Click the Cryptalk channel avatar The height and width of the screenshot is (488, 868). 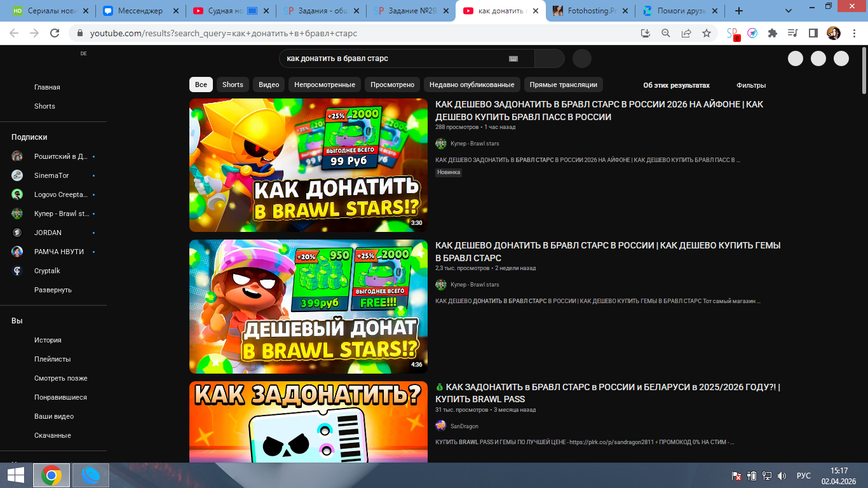[17, 271]
